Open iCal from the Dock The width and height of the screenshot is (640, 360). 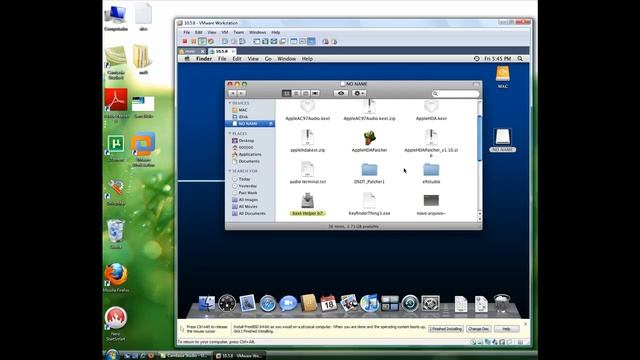[329, 304]
